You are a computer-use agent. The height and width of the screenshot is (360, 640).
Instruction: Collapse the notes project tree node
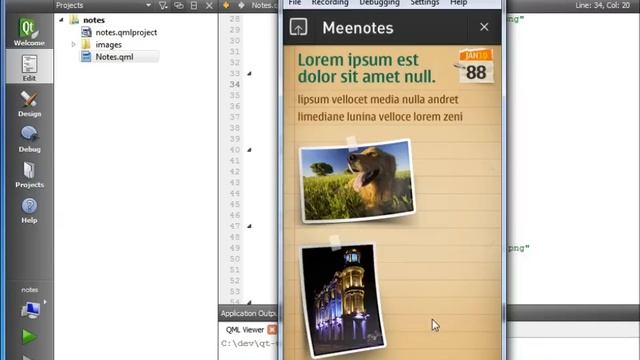tap(61, 20)
